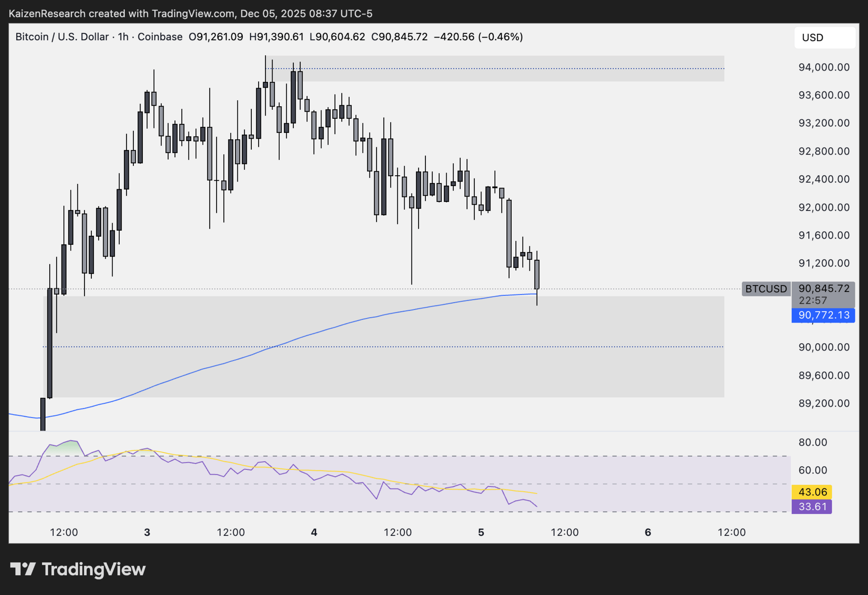Image resolution: width=868 pixels, height=595 pixels.
Task: Click the TradingView logo icon
Action: (x=23, y=569)
